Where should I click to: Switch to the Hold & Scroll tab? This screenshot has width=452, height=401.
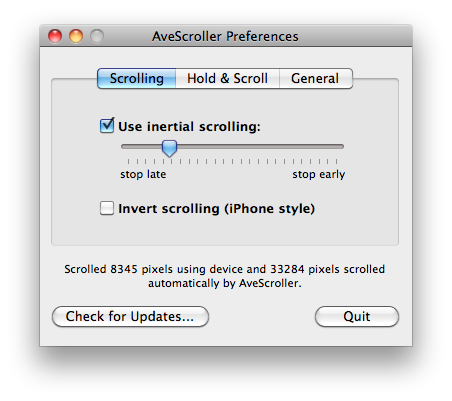click(227, 79)
